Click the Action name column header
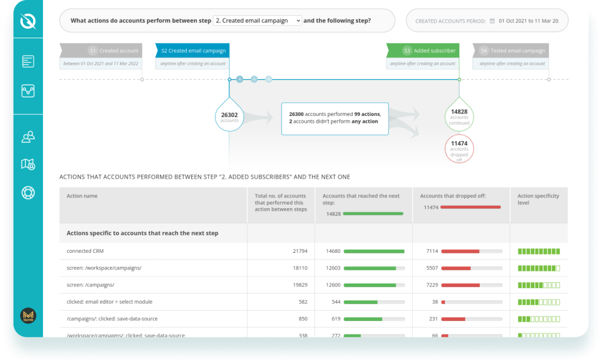Viewport: 602px width, 364px height. click(x=153, y=205)
